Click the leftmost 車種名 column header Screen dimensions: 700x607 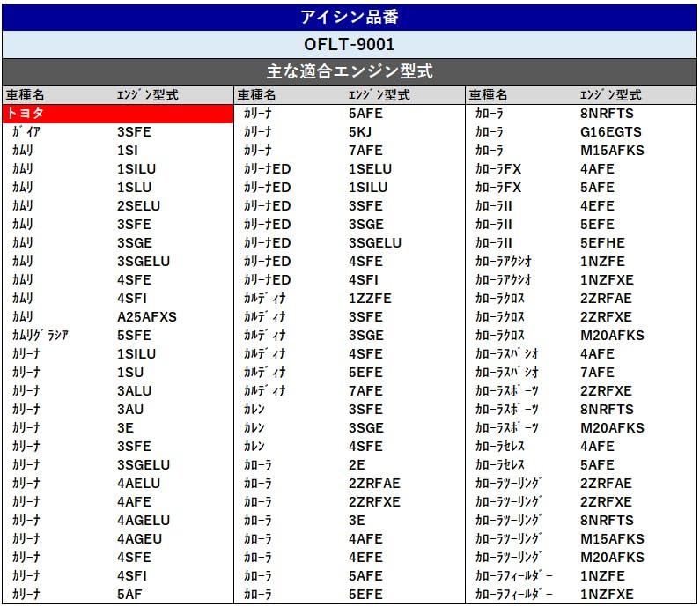coord(25,95)
